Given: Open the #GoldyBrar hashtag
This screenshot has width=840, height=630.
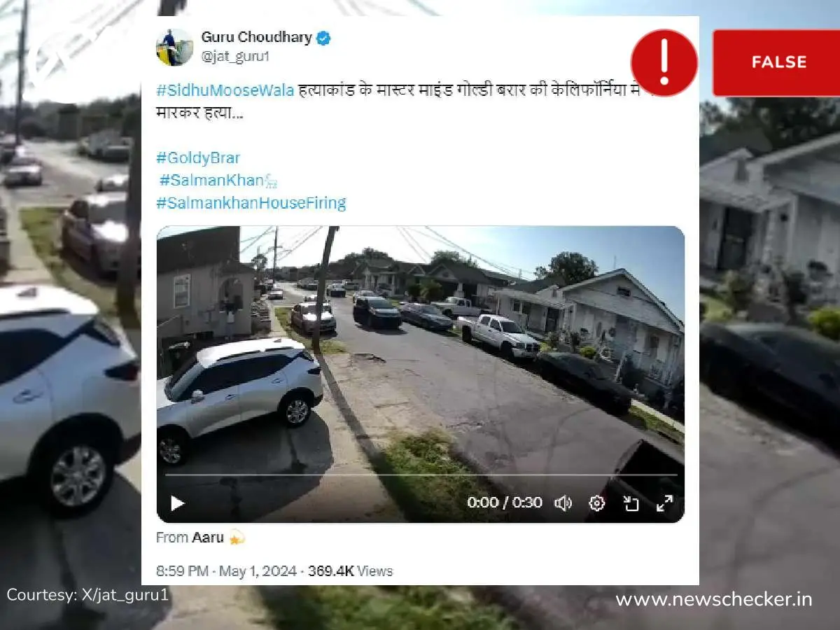Looking at the screenshot, I should tap(198, 157).
